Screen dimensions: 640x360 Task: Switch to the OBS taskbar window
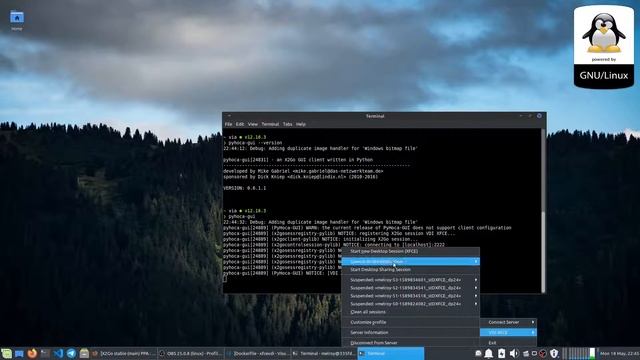tap(191, 353)
